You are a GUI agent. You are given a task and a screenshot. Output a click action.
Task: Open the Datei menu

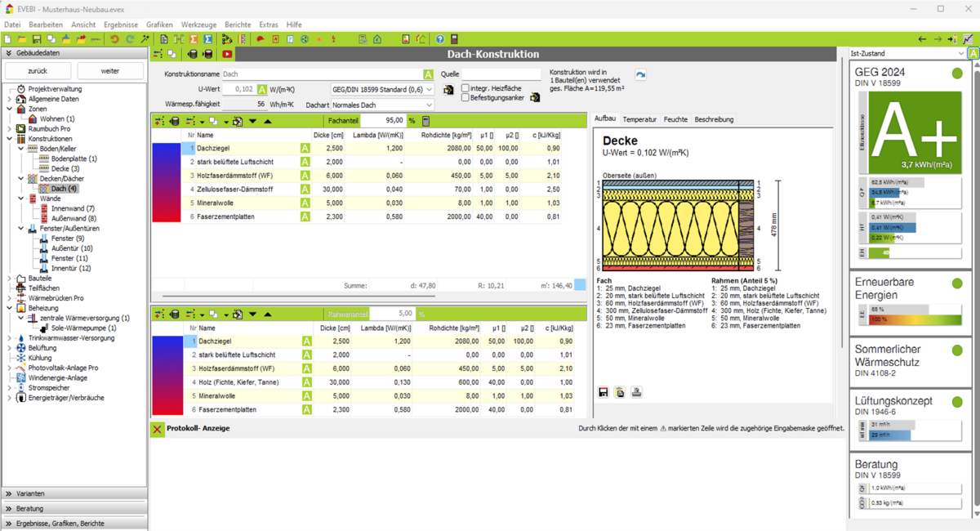[12, 25]
